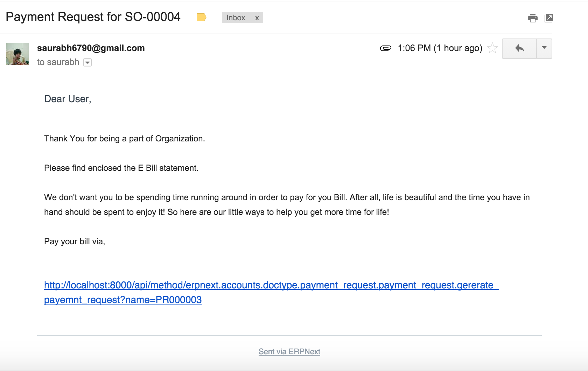Image resolution: width=588 pixels, height=371 pixels.
Task: Click the yellow importance marker
Action: (201, 17)
